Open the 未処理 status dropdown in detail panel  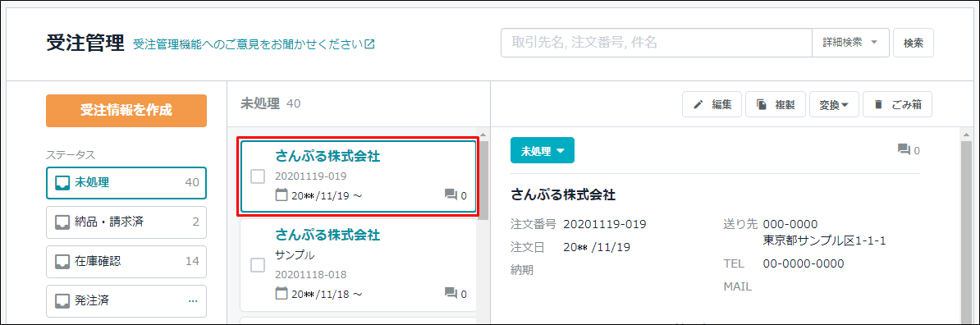542,151
